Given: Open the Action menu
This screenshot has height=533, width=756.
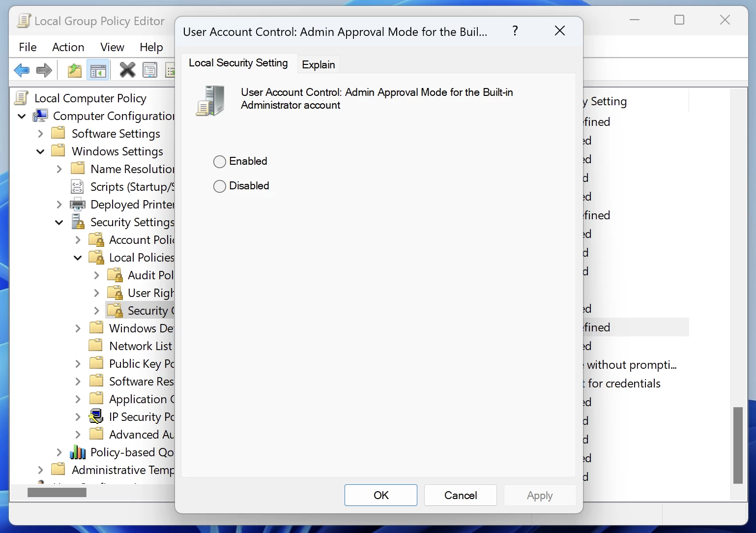Looking at the screenshot, I should tap(68, 47).
